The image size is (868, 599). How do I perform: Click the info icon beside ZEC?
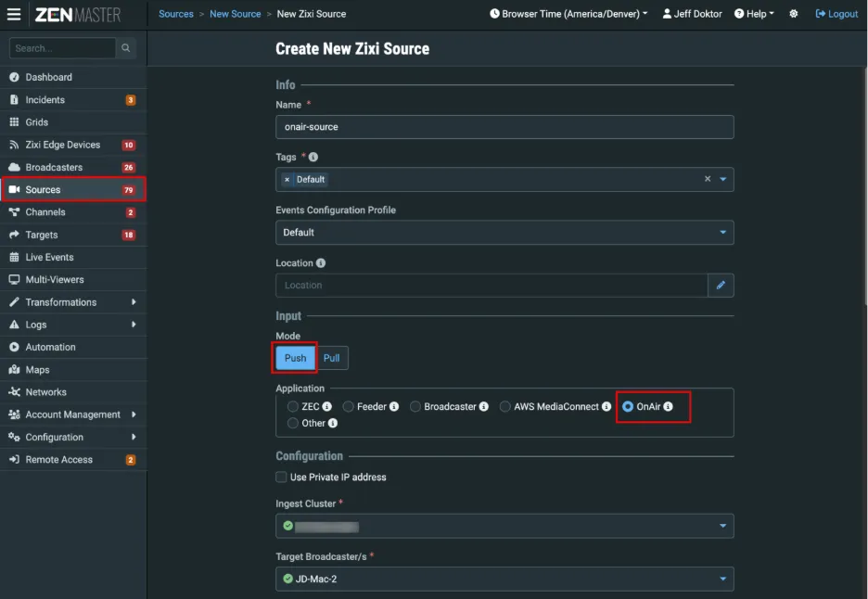[327, 406]
